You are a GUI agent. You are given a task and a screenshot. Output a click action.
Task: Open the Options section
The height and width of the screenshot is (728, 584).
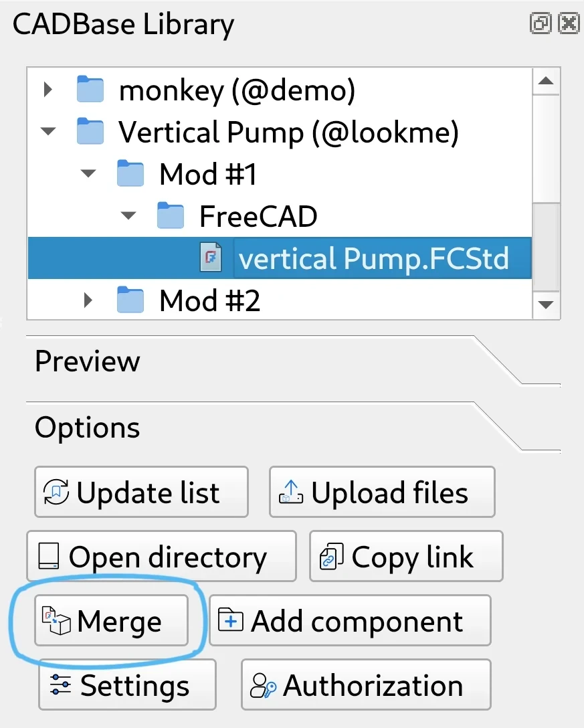point(87,427)
